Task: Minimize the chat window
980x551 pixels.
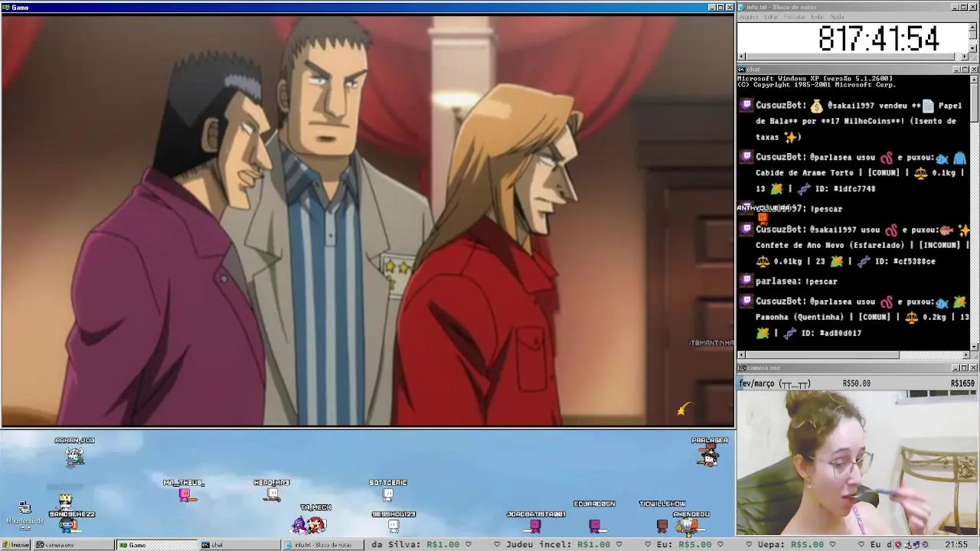Action: tap(956, 69)
